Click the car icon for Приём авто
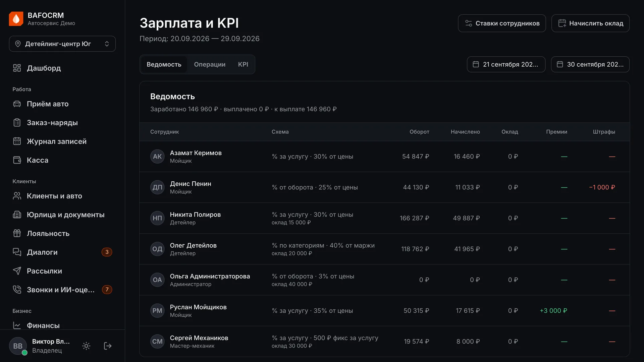Screen dimensions: 644x362 click(17, 104)
